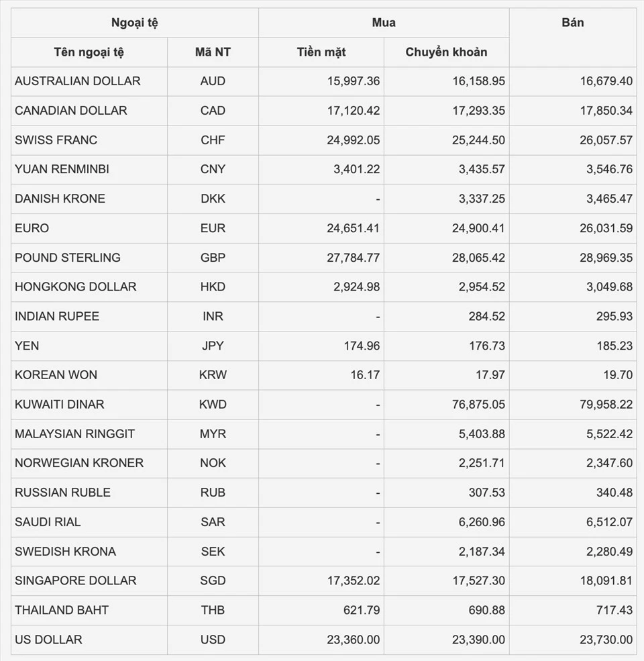The image size is (644, 661).
Task: Select the AUSTRALIAN DOLLAR row name
Action: [x=78, y=81]
